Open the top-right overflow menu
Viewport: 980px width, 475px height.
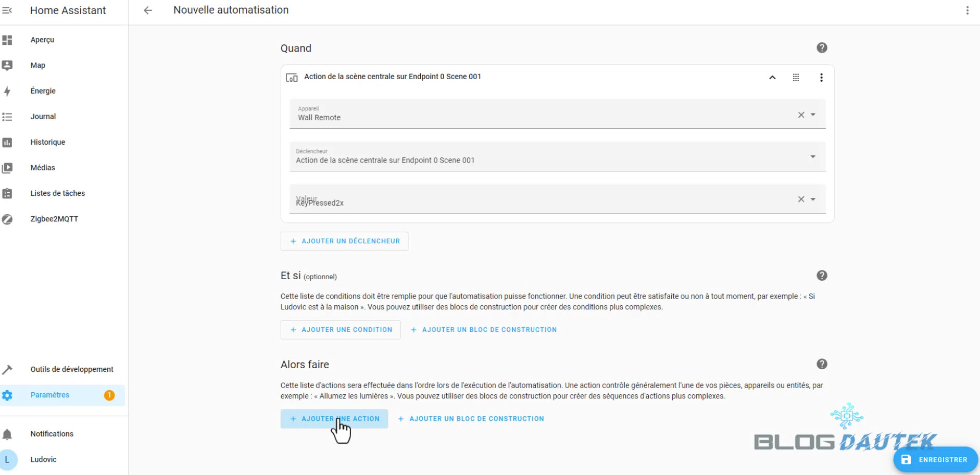[x=967, y=10]
